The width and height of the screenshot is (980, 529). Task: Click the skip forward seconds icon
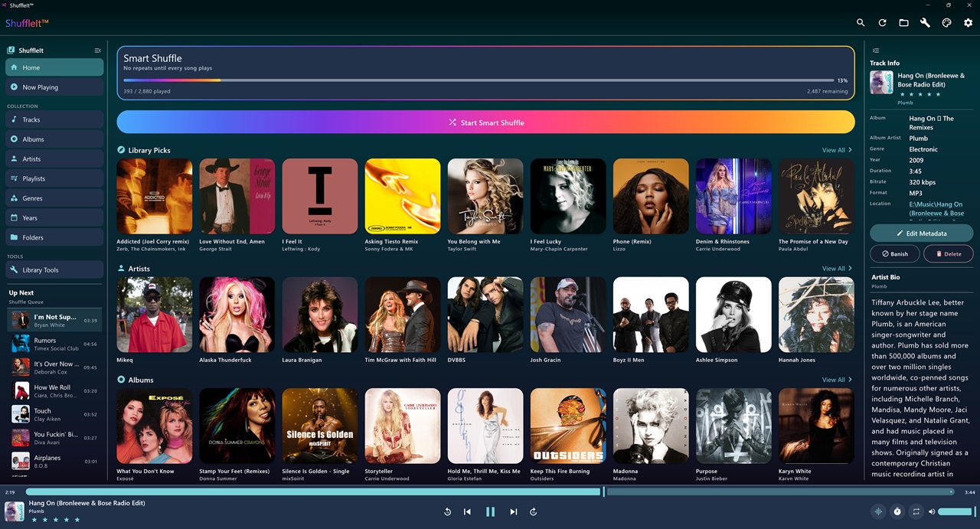pyautogui.click(x=534, y=511)
